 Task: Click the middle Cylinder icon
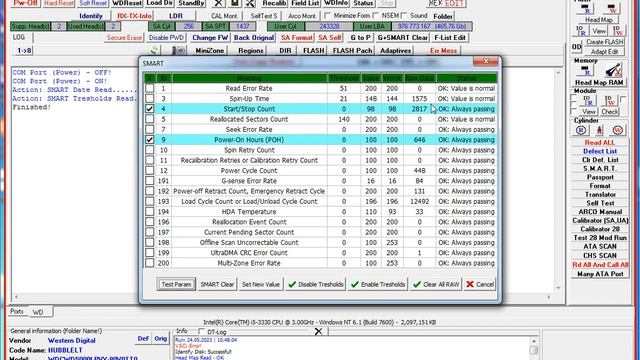pyautogui.click(x=599, y=130)
